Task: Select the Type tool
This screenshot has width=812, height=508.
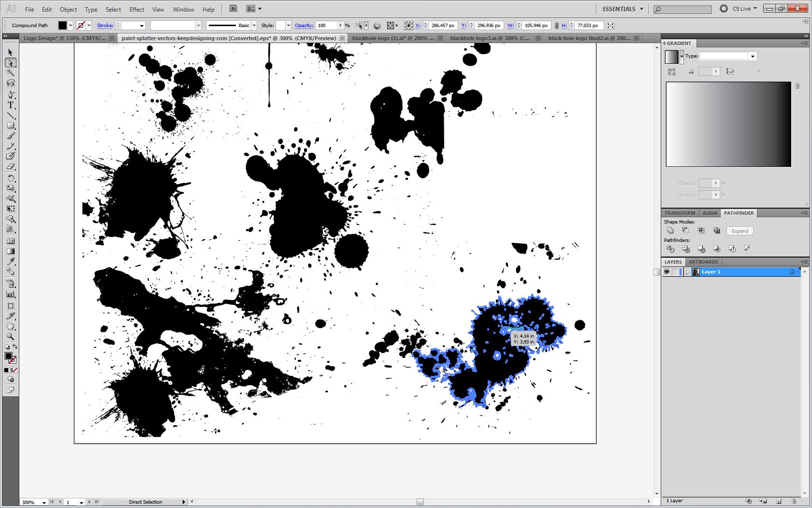Action: 11,105
